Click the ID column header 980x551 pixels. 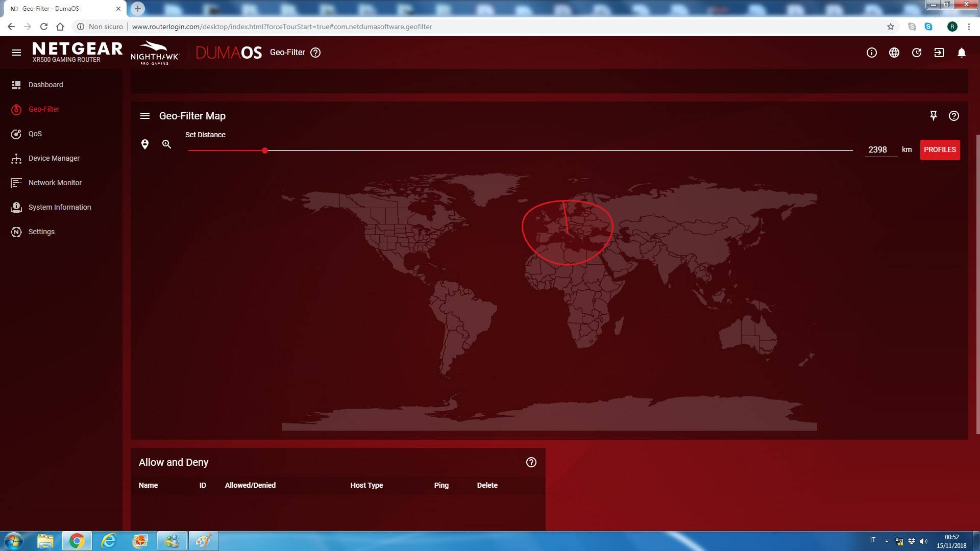[203, 485]
